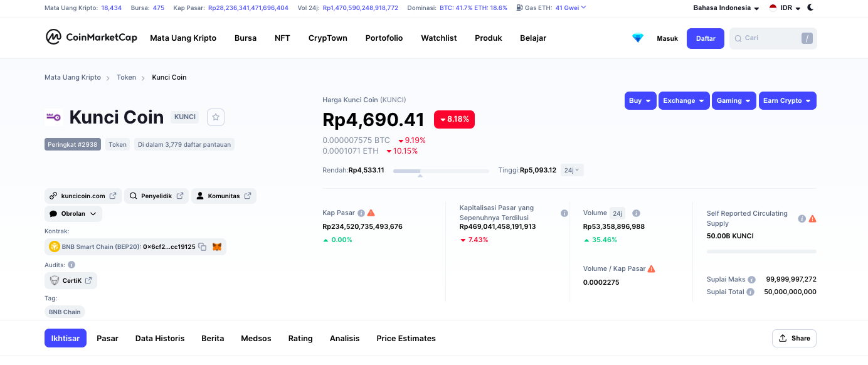The width and height of the screenshot is (868, 365).
Task: Click the low-high price range slider
Action: (441, 171)
